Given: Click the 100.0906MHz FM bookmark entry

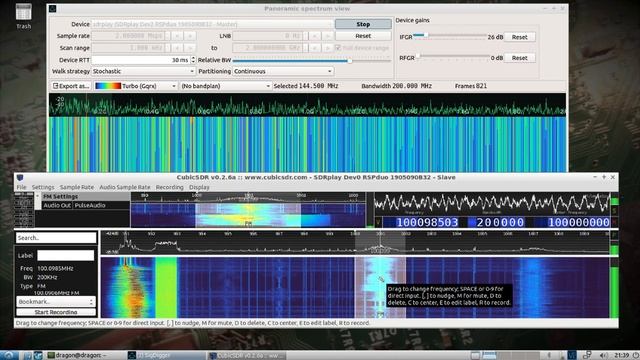Looking at the screenshot, I should pyautogui.click(x=56, y=293).
